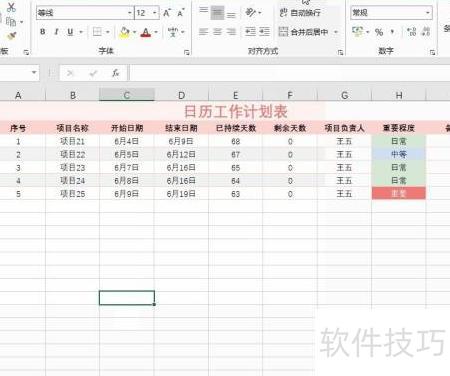Select the Format Painter brush
Image resolution: width=450 pixels, height=376 pixels.
(12, 36)
